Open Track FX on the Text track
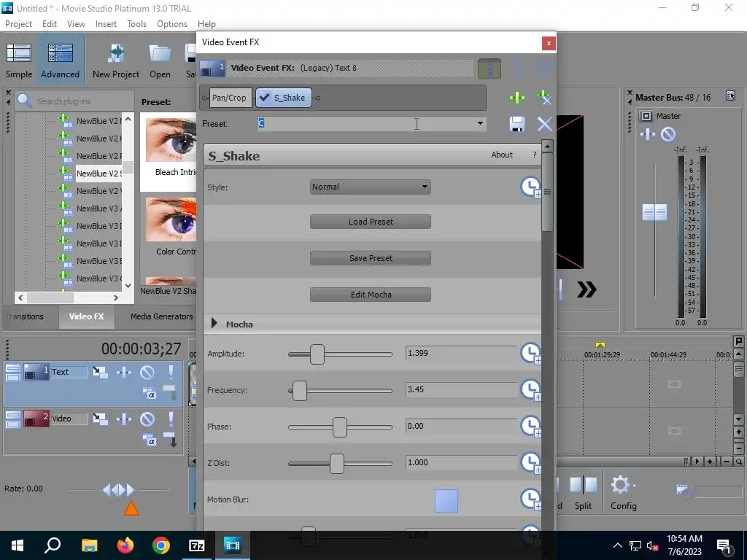This screenshot has width=747, height=560. click(124, 372)
